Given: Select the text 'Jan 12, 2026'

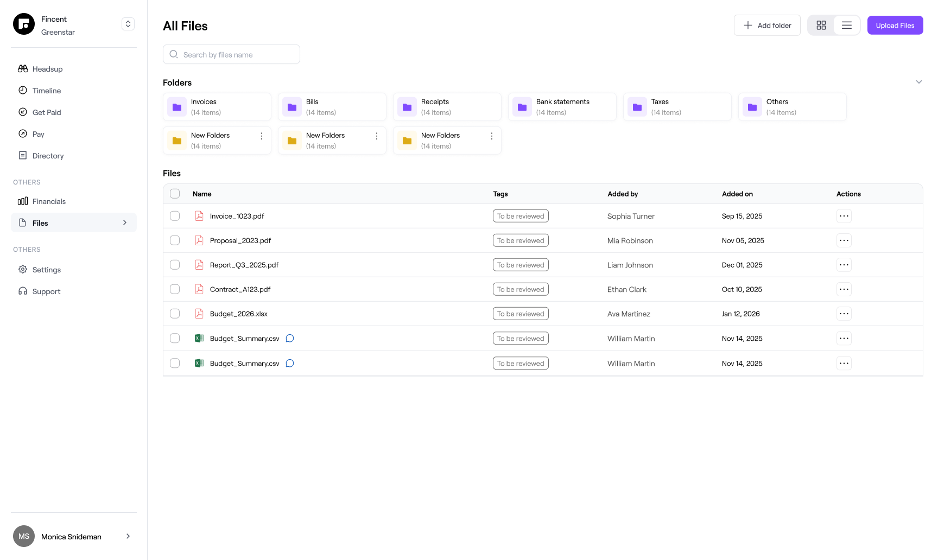Looking at the screenshot, I should [741, 314].
